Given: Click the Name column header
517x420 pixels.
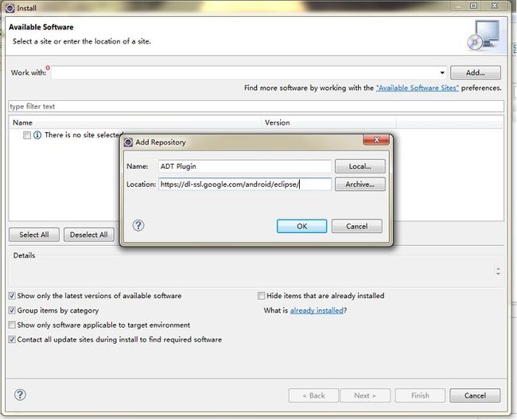Looking at the screenshot, I should [x=135, y=122].
